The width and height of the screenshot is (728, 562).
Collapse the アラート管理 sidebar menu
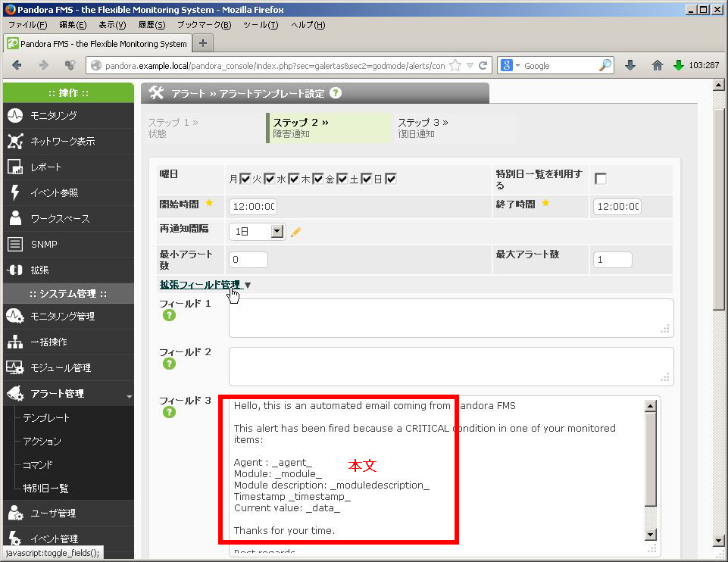(68, 394)
